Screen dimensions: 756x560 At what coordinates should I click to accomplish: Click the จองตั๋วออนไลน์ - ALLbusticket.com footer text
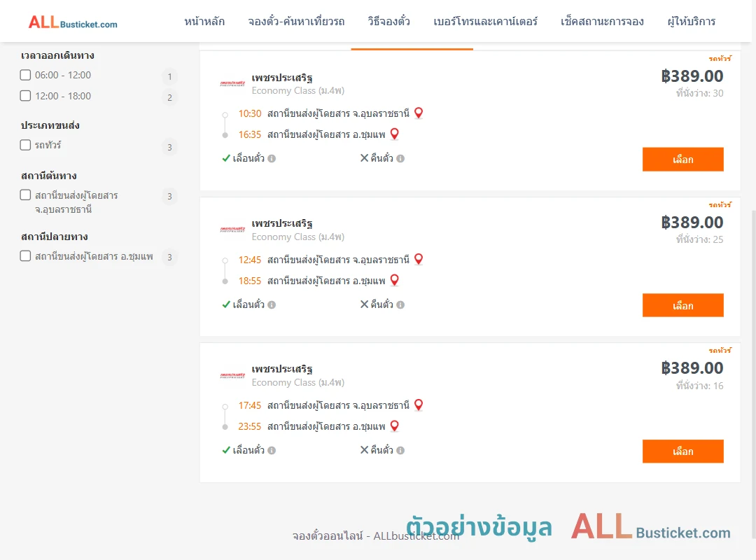pyautogui.click(x=376, y=536)
